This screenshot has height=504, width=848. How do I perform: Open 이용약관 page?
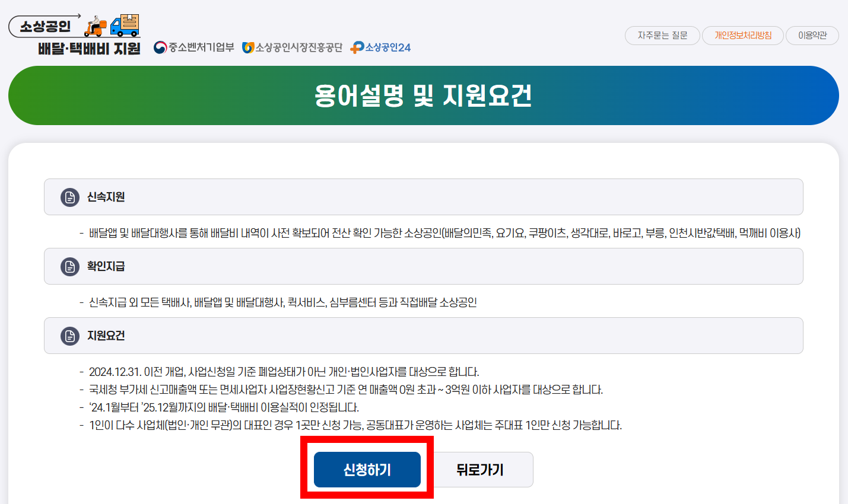pyautogui.click(x=812, y=36)
